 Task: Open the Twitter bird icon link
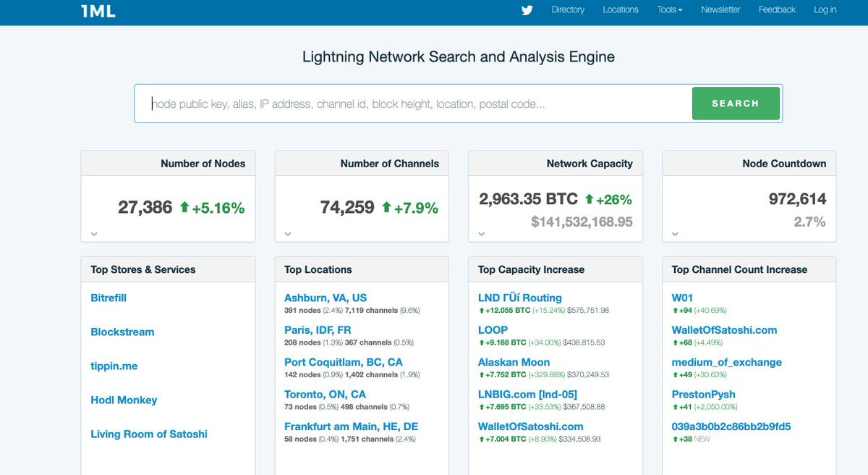(527, 10)
